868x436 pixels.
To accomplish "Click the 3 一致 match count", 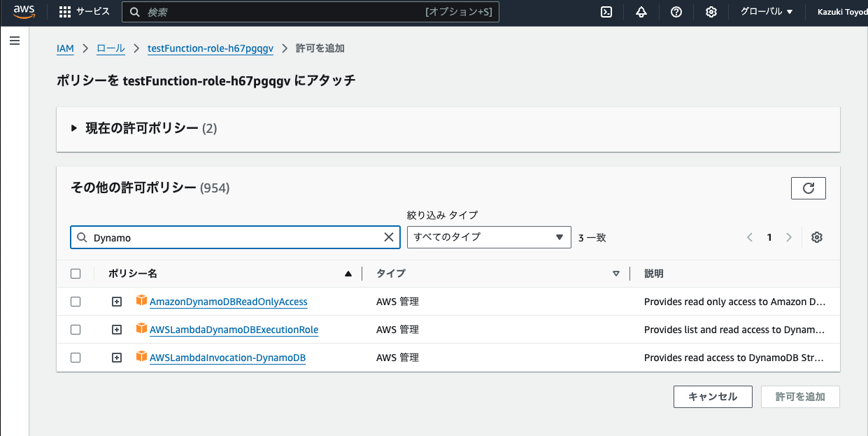I will 592,237.
